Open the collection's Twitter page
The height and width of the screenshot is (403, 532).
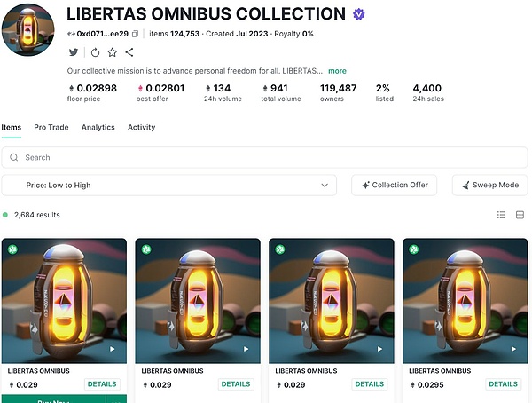74,52
